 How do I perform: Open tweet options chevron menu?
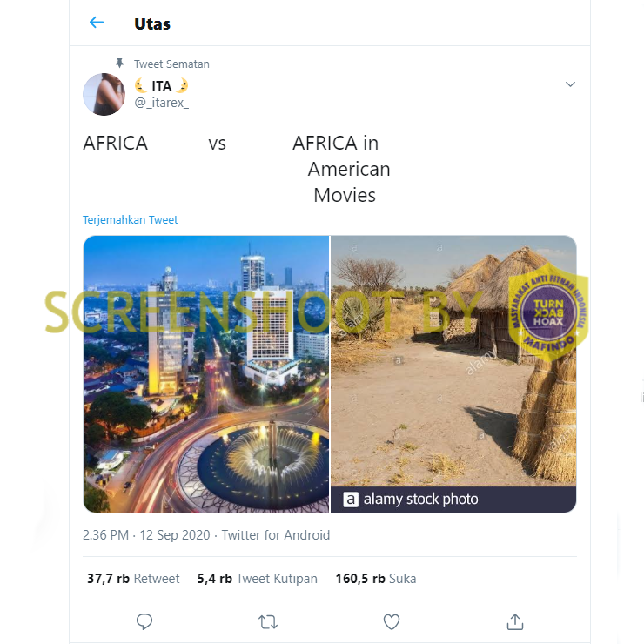(570, 84)
